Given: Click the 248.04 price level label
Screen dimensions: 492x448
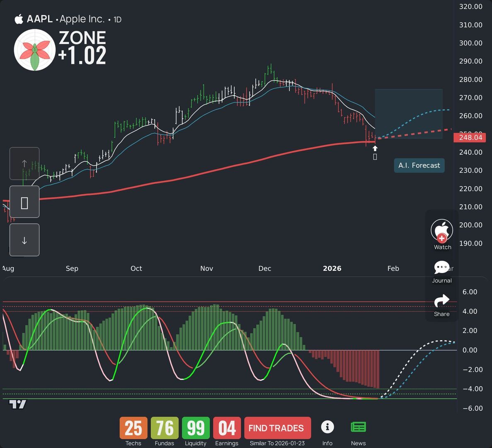Looking at the screenshot, I should (470, 137).
